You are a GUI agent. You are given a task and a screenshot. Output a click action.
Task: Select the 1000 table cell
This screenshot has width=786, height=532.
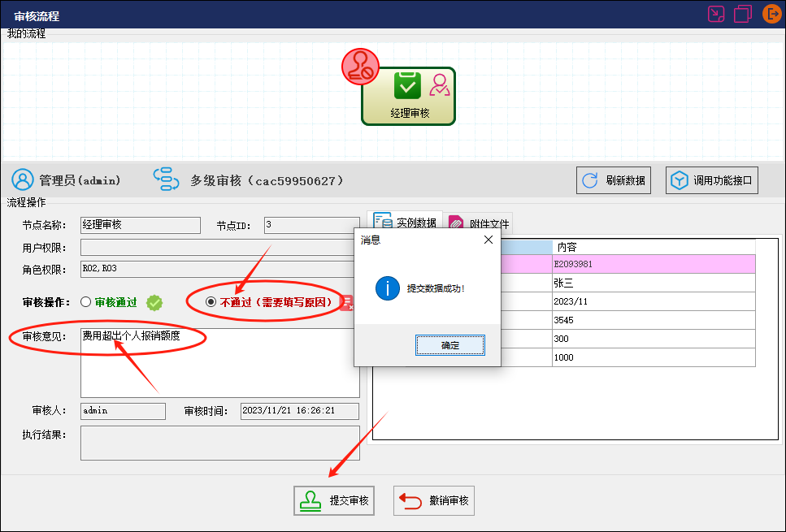pyautogui.click(x=654, y=357)
